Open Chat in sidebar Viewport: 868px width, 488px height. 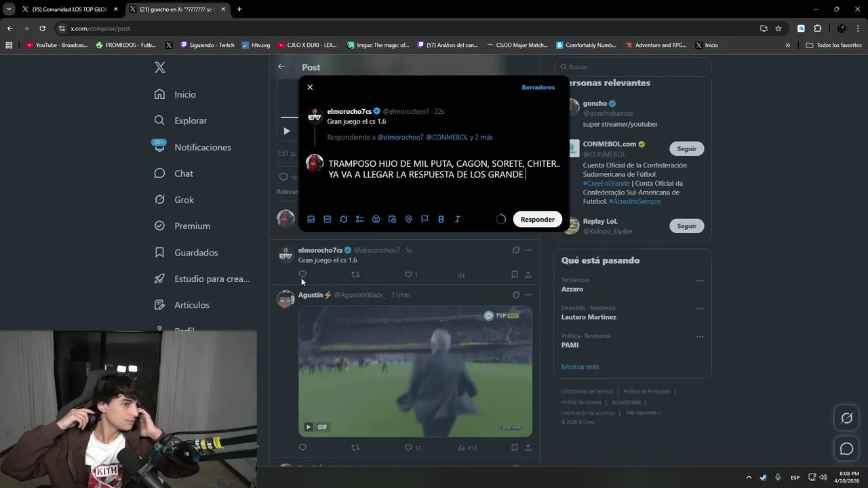coord(174,174)
